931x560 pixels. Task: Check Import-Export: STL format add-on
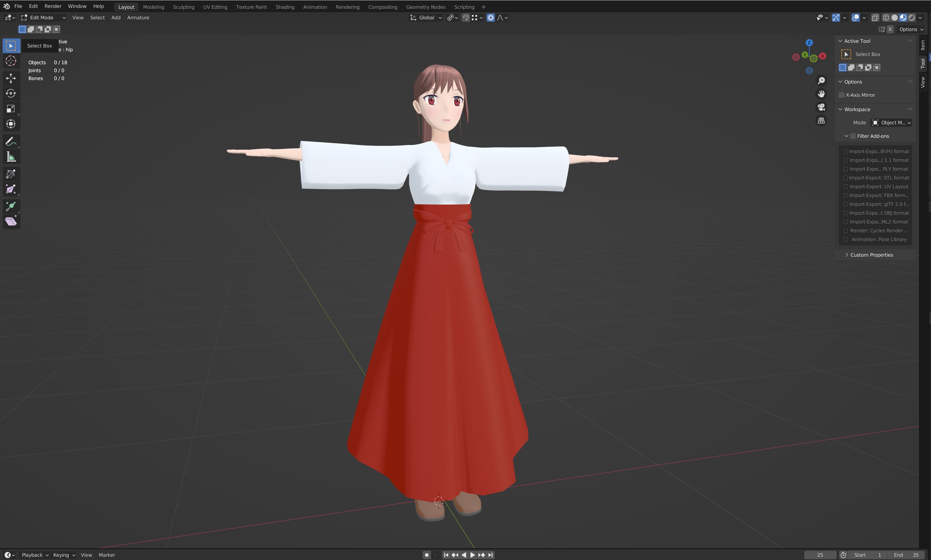click(x=846, y=178)
